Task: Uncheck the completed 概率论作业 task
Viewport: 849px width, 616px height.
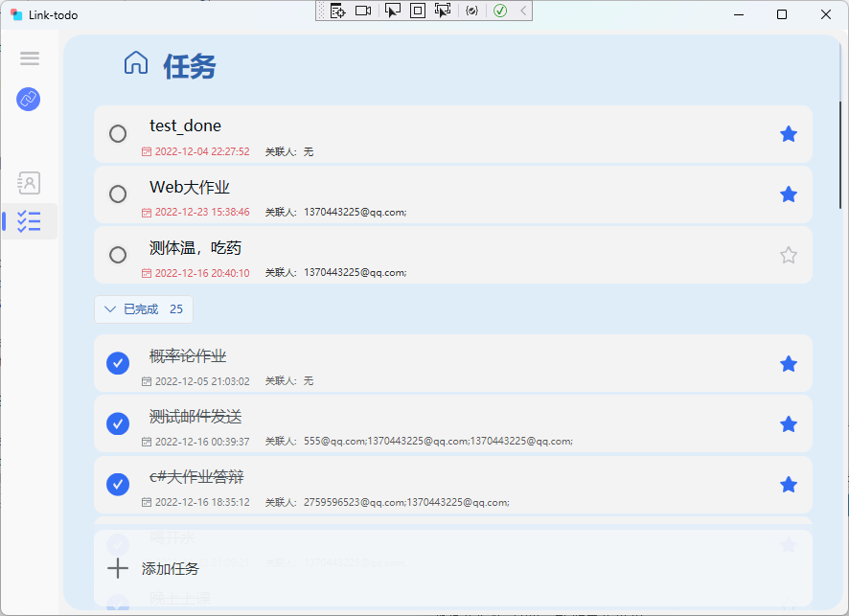Action: click(x=117, y=363)
